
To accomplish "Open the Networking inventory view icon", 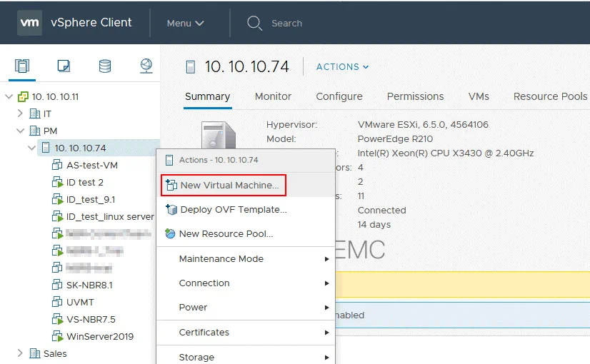I will coord(146,66).
